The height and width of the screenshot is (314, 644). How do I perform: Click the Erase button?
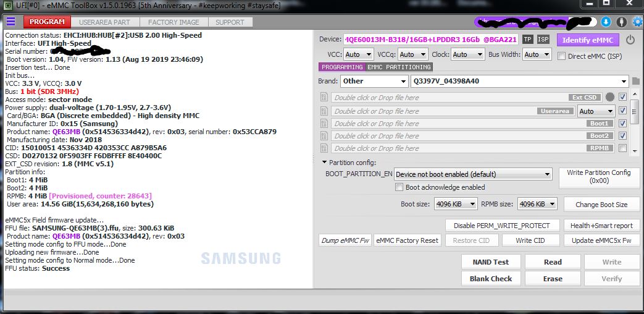553,278
